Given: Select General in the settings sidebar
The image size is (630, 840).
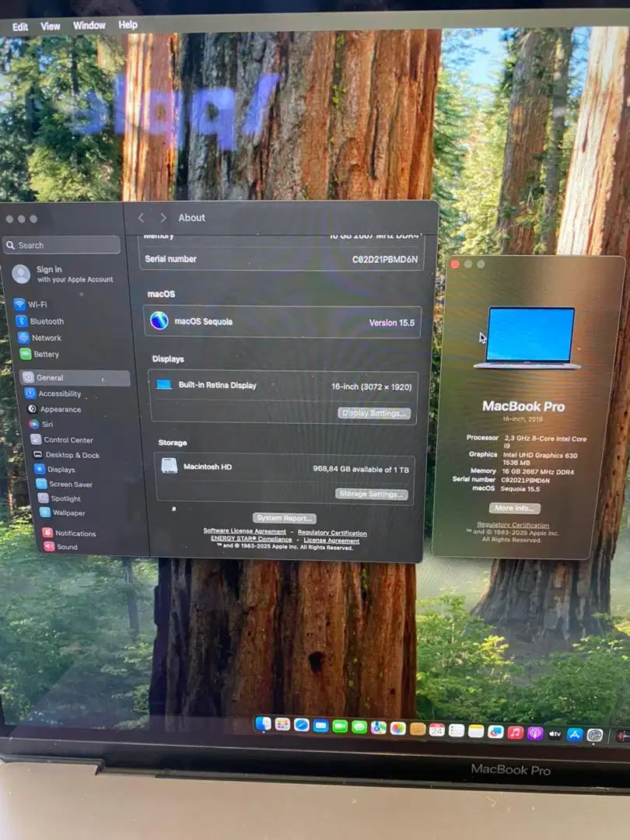Looking at the screenshot, I should [75, 378].
